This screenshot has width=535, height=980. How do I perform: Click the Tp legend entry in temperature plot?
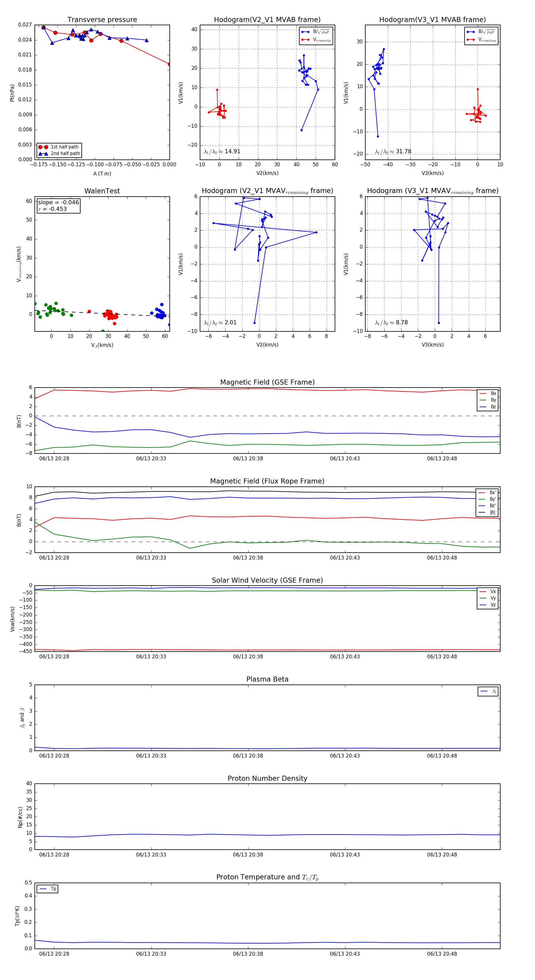[x=48, y=889]
